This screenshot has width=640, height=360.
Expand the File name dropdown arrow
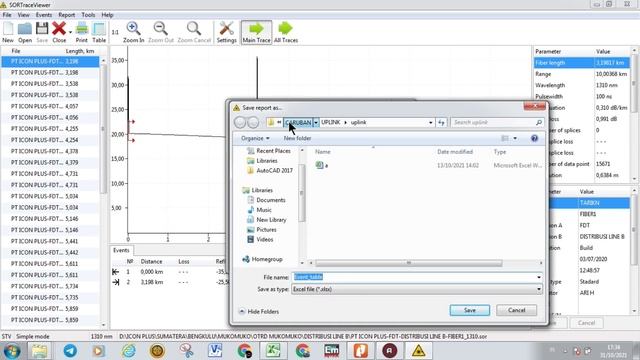(539, 277)
